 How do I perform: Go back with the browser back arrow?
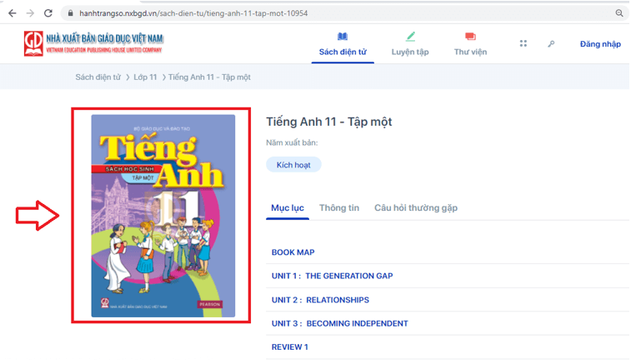coord(13,13)
